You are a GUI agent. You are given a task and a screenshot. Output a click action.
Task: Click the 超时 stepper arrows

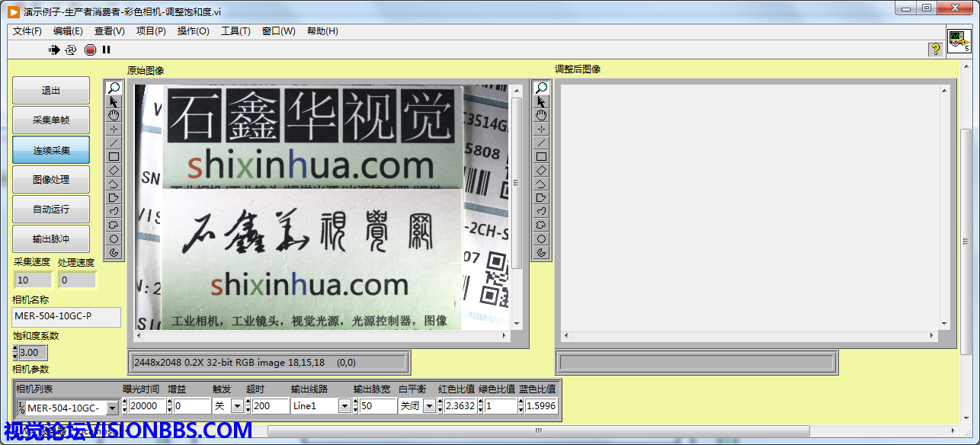[248, 406]
